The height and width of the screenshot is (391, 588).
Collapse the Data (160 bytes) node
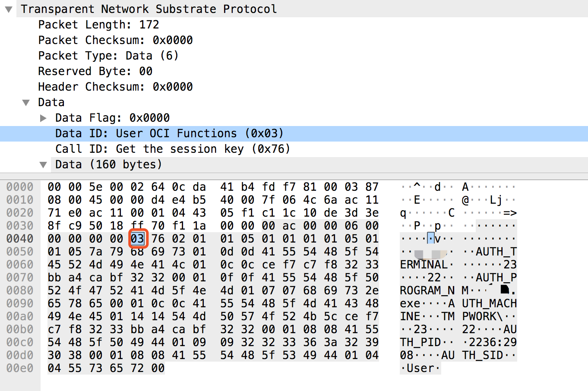43,164
